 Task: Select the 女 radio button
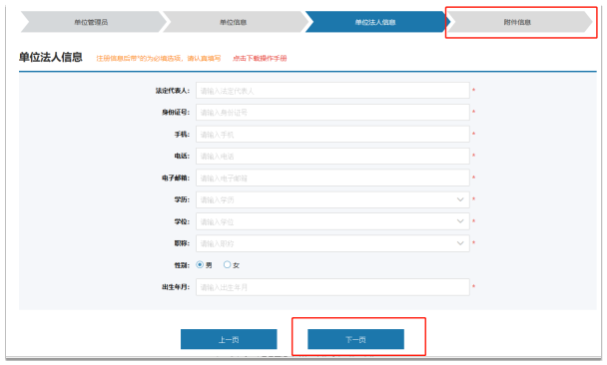227,265
